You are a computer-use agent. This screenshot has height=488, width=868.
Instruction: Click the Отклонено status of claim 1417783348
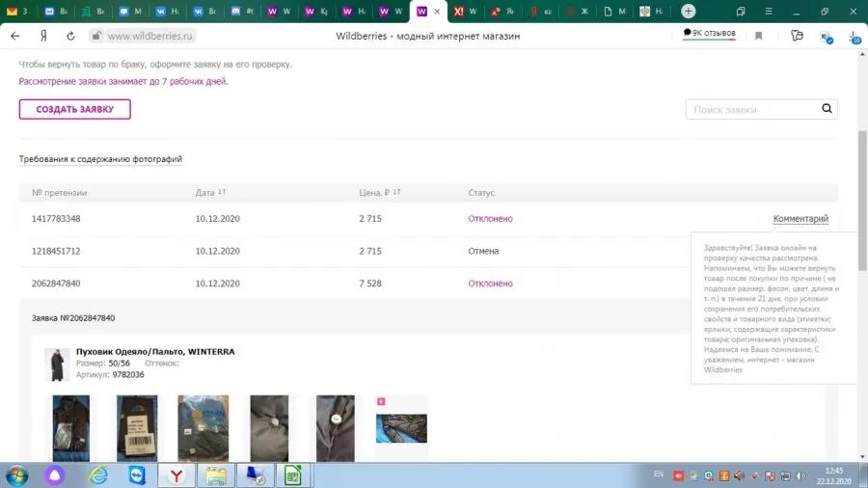[x=491, y=219]
